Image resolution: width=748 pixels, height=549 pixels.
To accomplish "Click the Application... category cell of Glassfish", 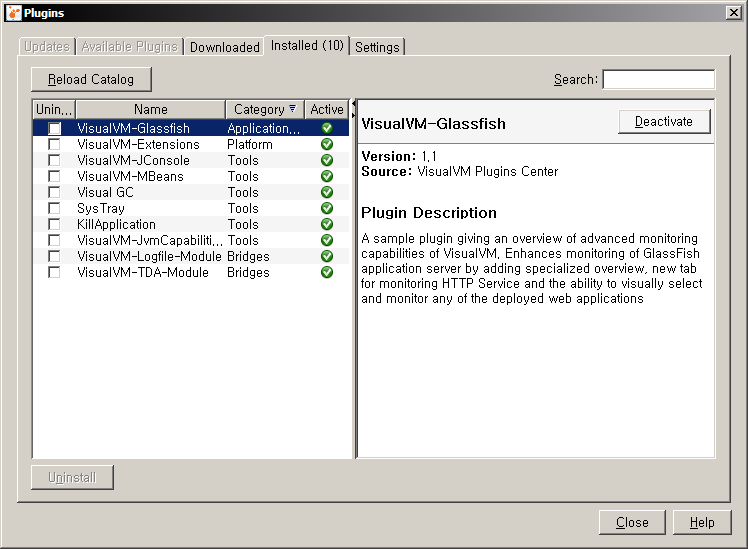I will pyautogui.click(x=263, y=128).
